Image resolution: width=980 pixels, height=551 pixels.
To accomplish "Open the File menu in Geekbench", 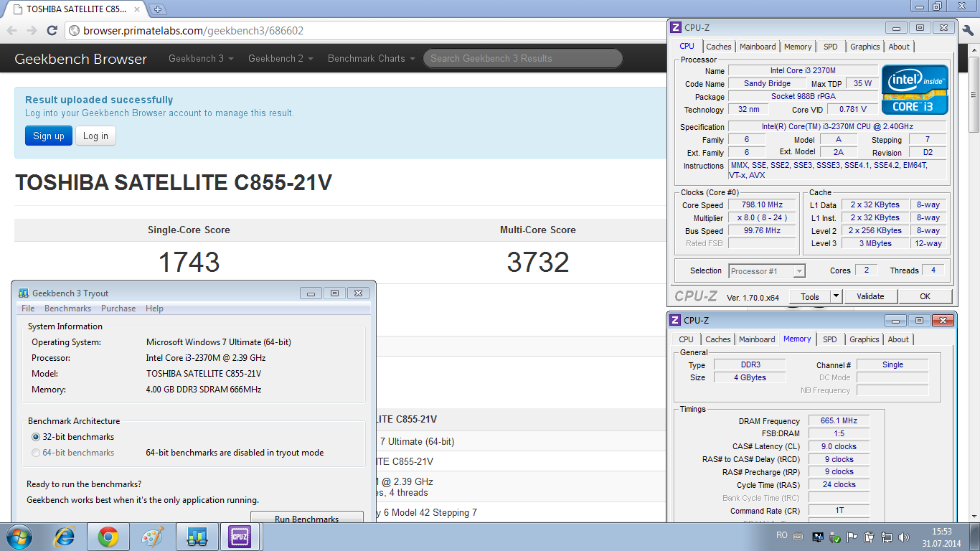I will (x=28, y=309).
